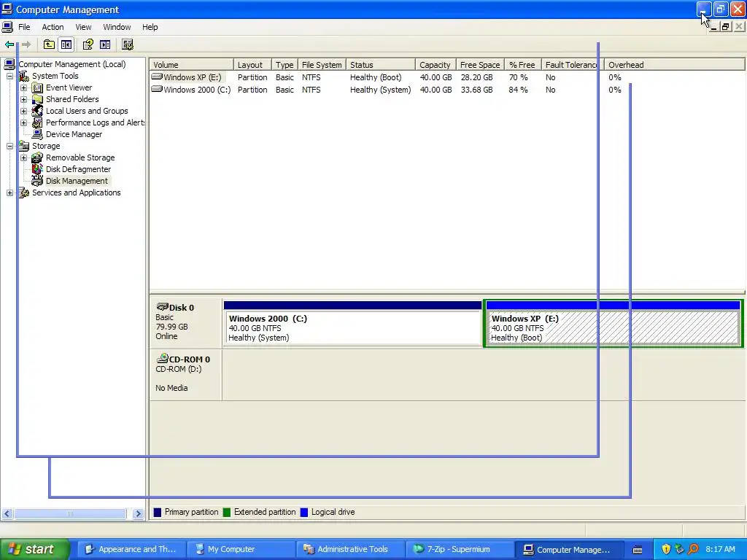747x560 pixels.
Task: Click the Overhead column header
Action: tap(675, 65)
